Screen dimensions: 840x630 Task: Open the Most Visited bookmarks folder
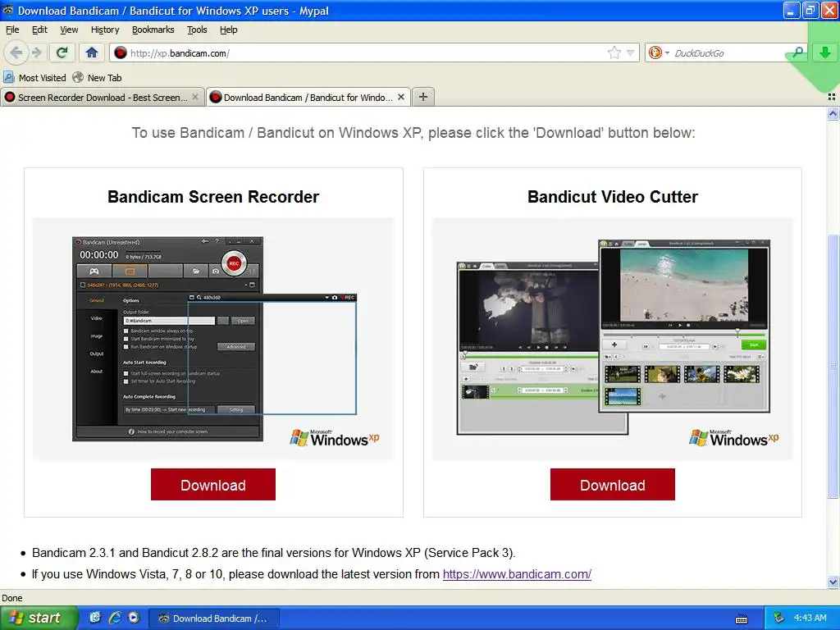(34, 78)
